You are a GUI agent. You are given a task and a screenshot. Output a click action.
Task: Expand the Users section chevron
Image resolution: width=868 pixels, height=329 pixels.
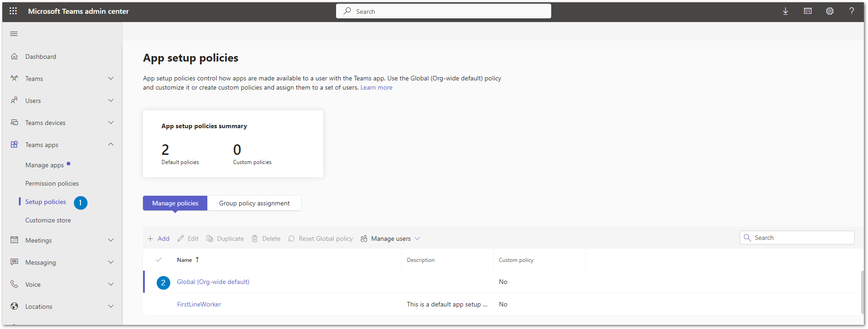click(x=111, y=101)
